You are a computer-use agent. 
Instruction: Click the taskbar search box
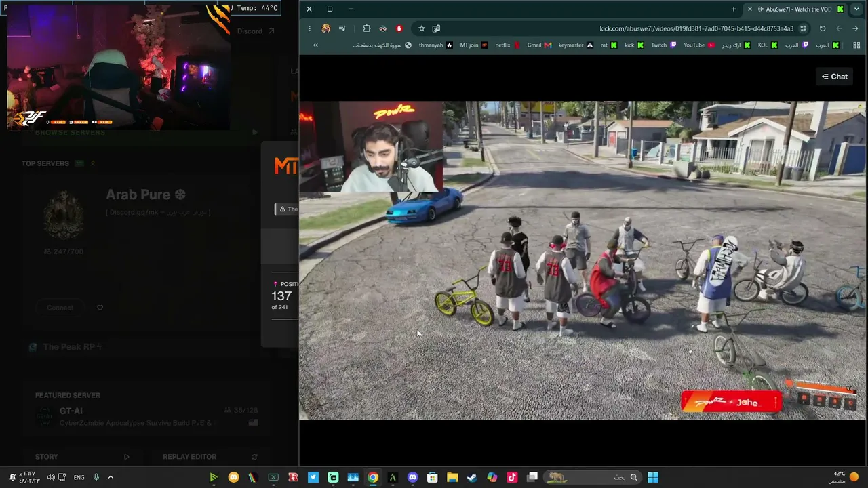(592, 477)
